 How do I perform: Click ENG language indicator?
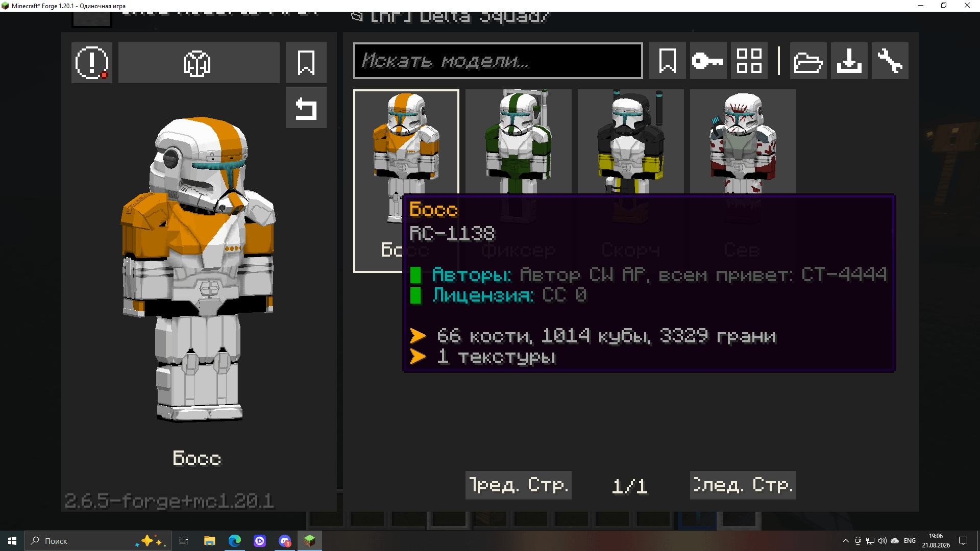(x=910, y=541)
